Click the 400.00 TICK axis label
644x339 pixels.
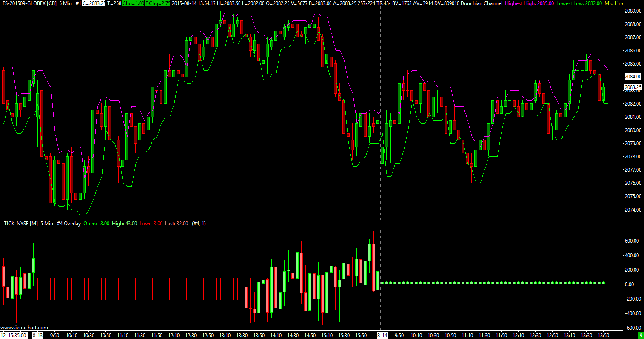pos(632,256)
